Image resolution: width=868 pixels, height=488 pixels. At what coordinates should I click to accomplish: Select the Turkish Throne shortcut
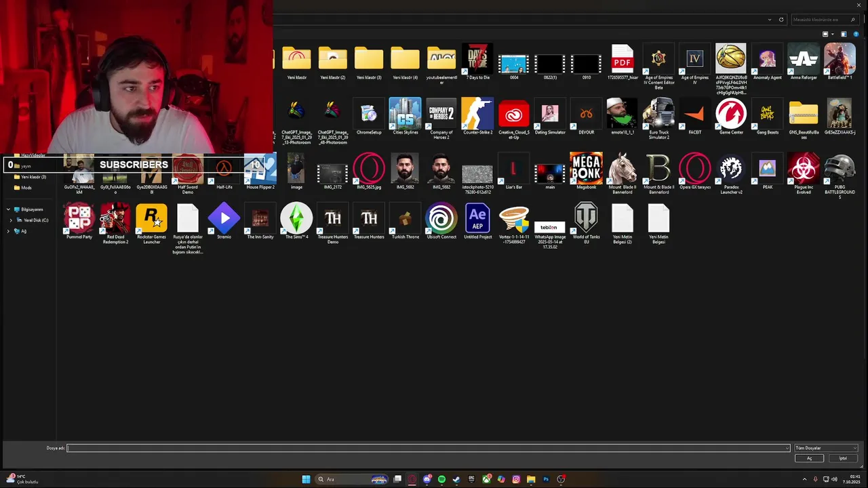[405, 221]
